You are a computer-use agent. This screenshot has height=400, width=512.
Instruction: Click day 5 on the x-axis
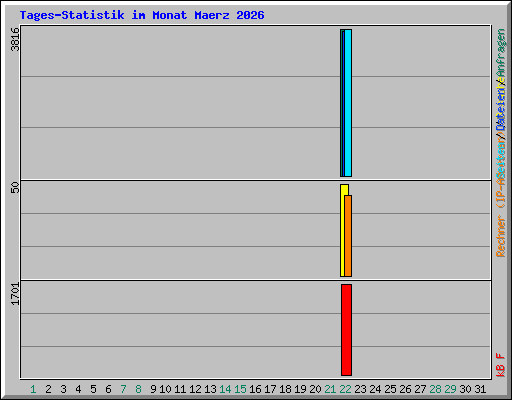93,389
